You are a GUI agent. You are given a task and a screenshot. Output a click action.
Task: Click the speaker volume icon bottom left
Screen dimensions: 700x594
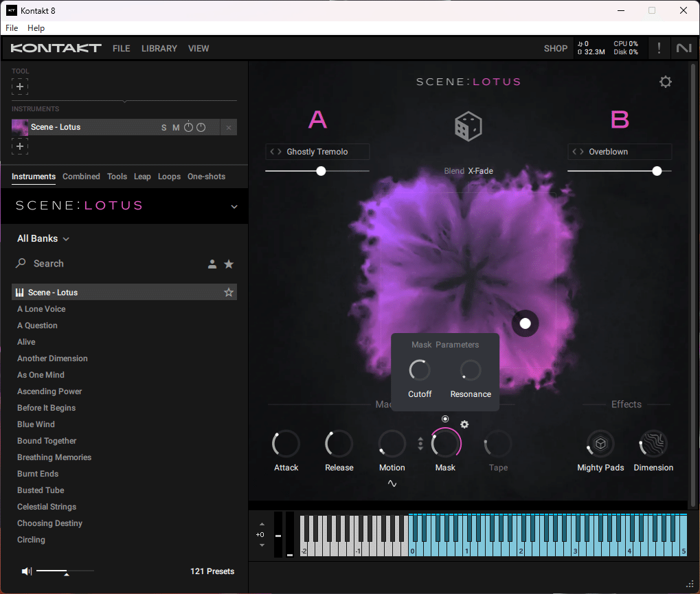pyautogui.click(x=26, y=571)
